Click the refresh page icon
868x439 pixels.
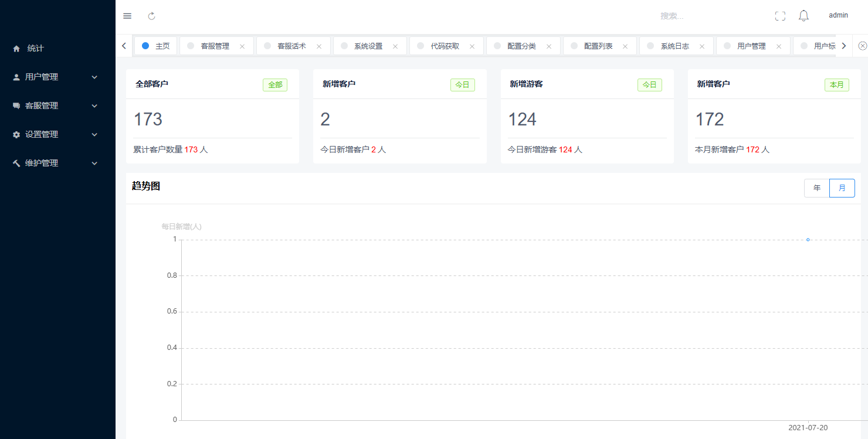(151, 16)
